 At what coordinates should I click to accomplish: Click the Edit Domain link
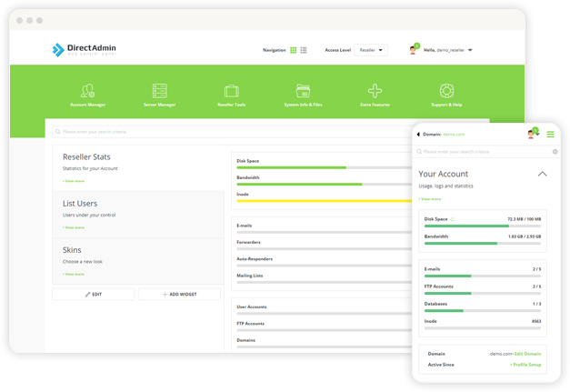(x=527, y=353)
